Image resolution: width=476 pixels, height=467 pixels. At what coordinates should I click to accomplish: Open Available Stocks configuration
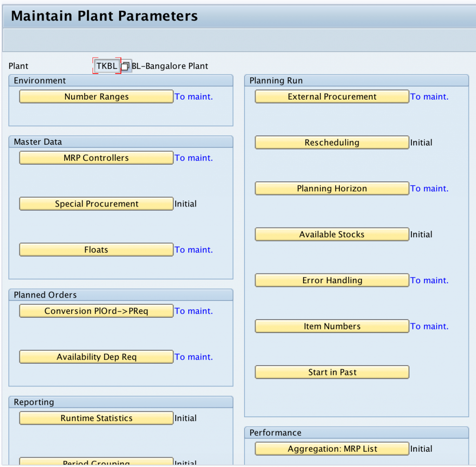point(331,234)
